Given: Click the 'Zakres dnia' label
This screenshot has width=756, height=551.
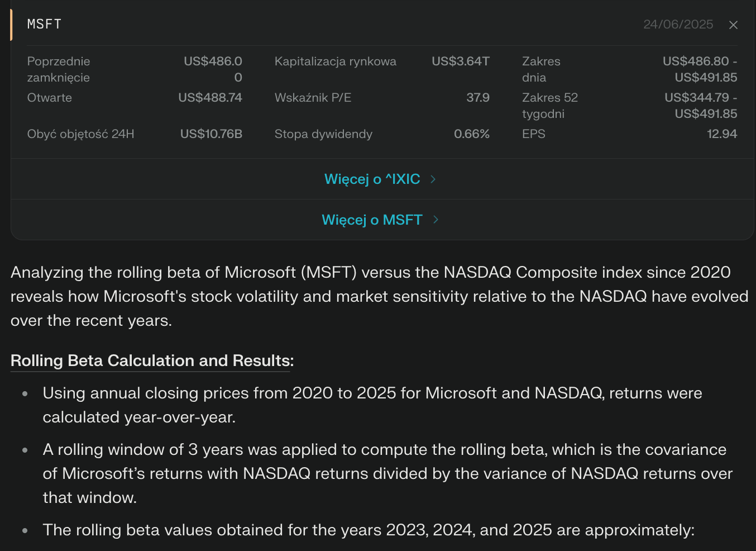Looking at the screenshot, I should (x=541, y=69).
